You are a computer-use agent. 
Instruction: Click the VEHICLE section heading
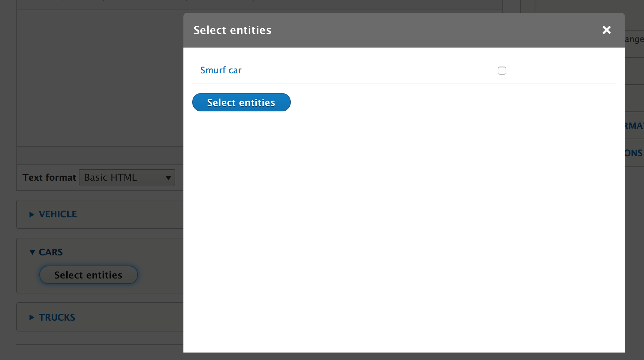click(x=58, y=214)
